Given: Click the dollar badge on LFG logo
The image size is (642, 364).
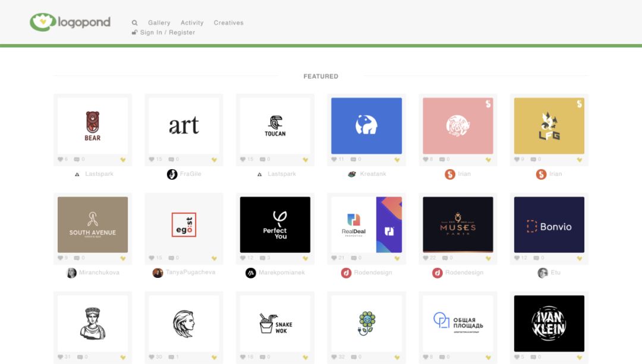Looking at the screenshot, I should [579, 104].
